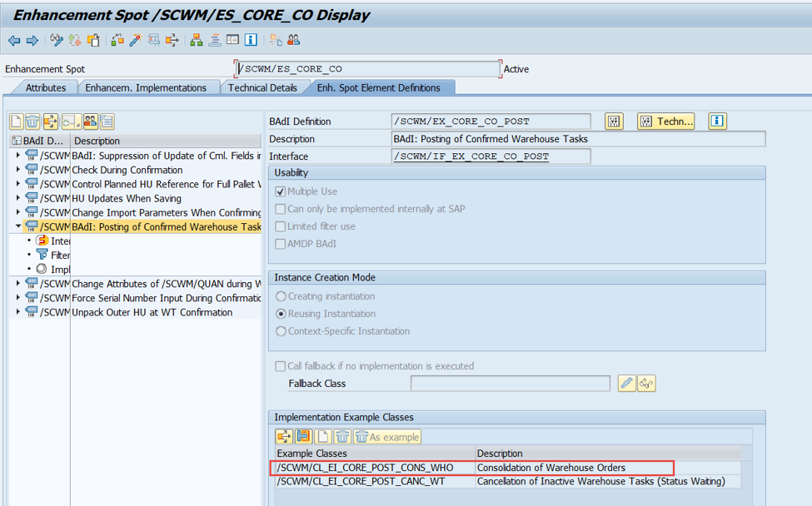Open Implementations node under selected BAdI

click(53, 270)
